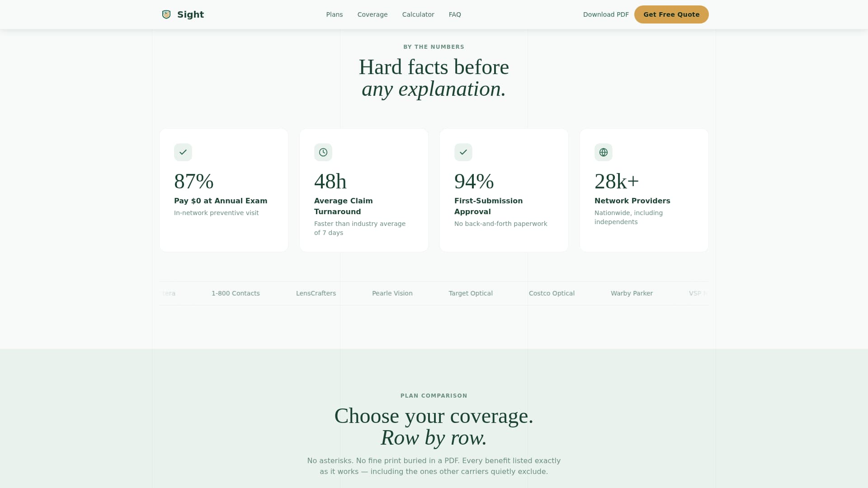Select the checkmark icon on the 87% card
The height and width of the screenshot is (488, 868).
183,152
